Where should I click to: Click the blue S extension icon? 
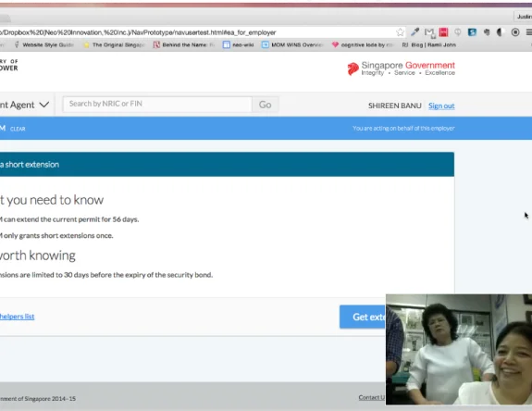(472, 32)
